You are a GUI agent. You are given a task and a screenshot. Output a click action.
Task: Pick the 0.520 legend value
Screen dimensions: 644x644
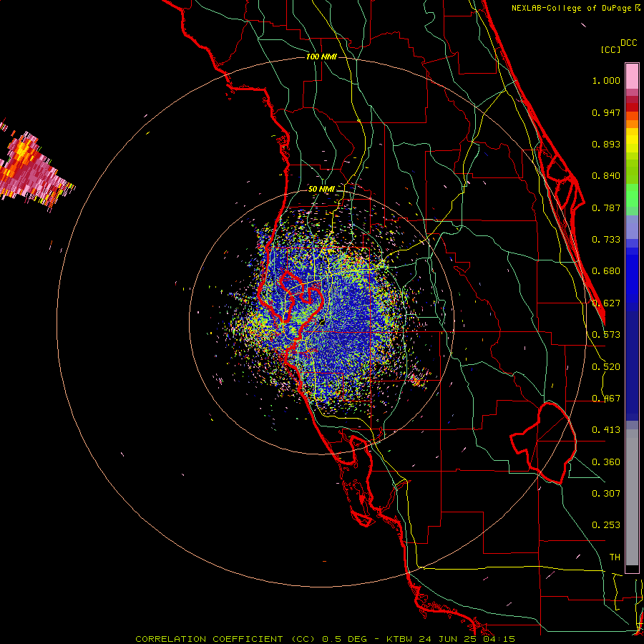(606, 367)
